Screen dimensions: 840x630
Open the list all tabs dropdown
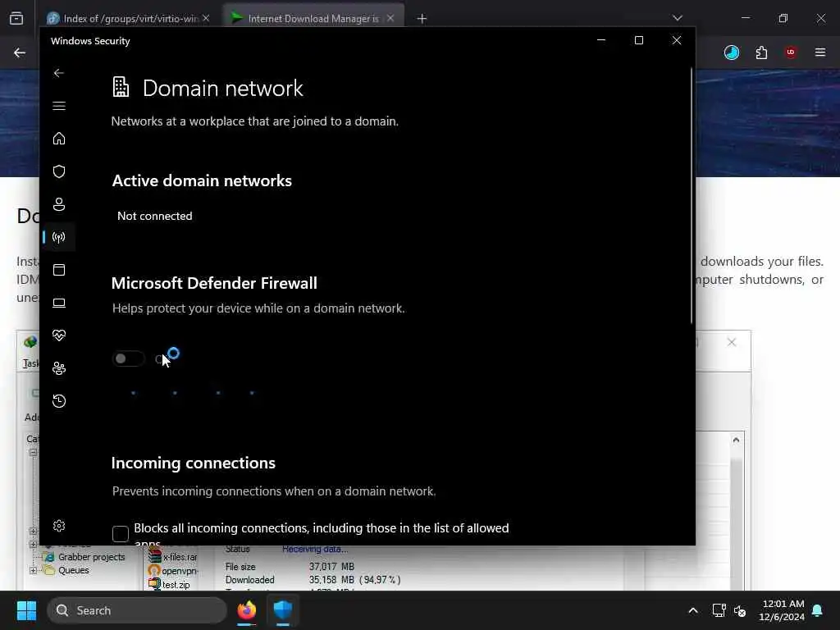(678, 18)
